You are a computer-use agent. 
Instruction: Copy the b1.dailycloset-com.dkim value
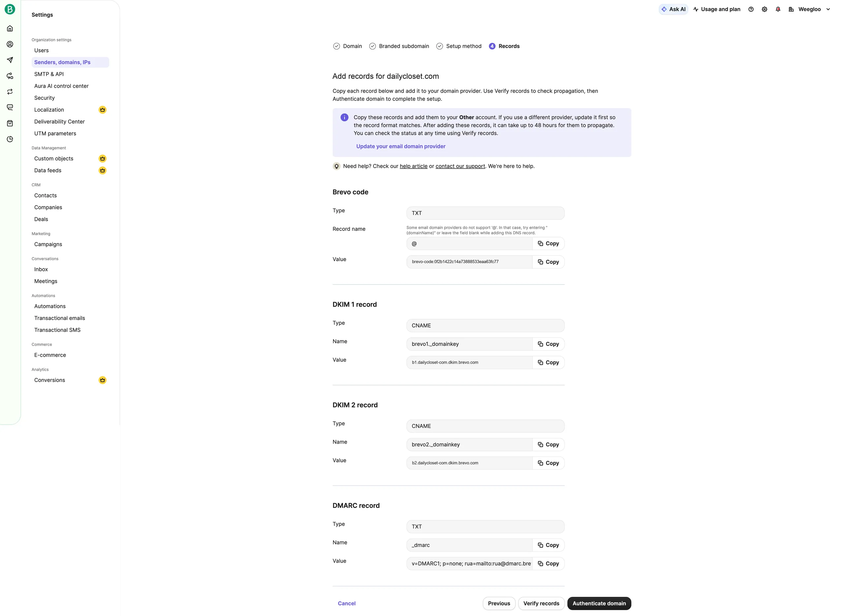tap(548, 362)
